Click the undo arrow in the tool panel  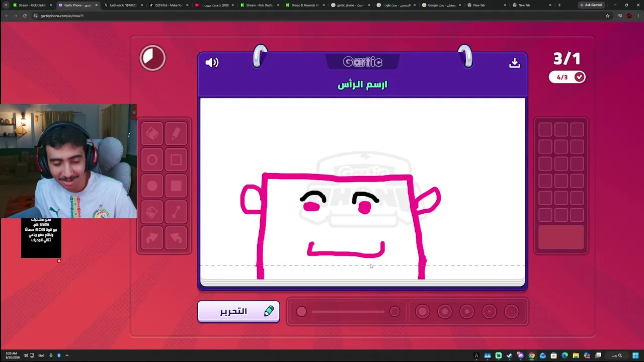point(176,238)
